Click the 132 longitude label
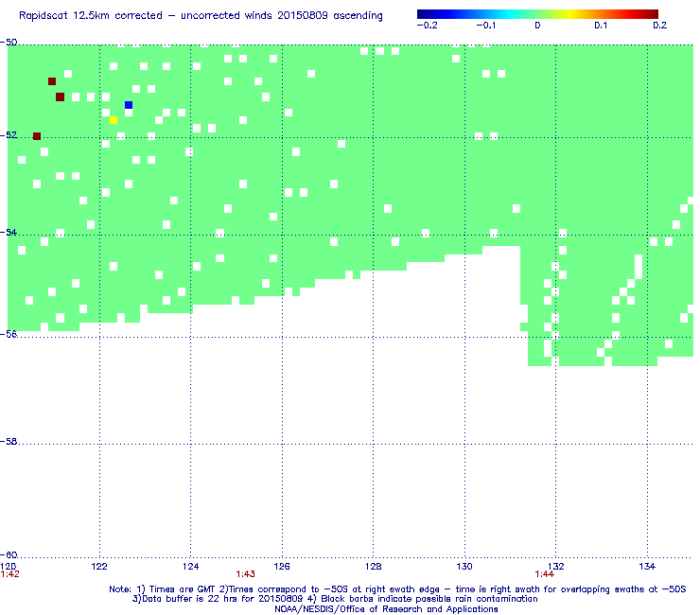The image size is (700, 615). 556,567
